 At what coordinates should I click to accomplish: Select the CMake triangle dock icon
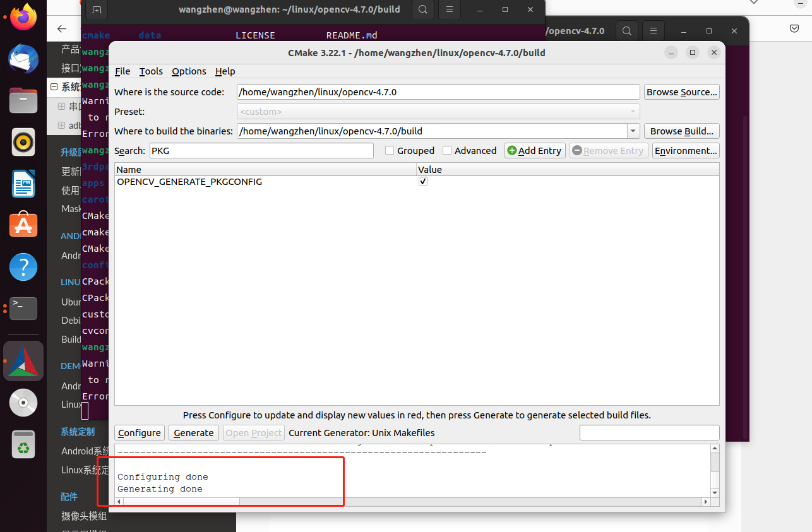[x=23, y=361]
